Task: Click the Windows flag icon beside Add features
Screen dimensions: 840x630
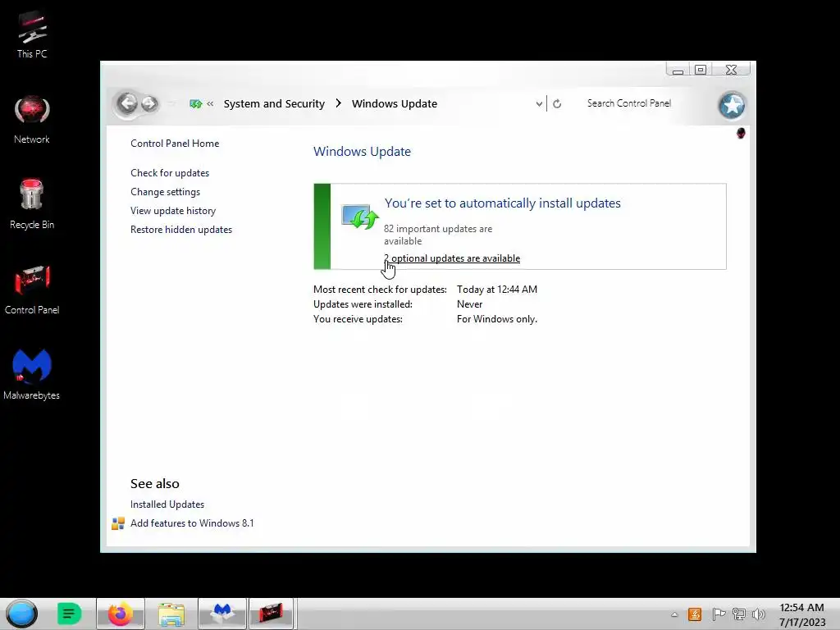Action: click(x=118, y=523)
